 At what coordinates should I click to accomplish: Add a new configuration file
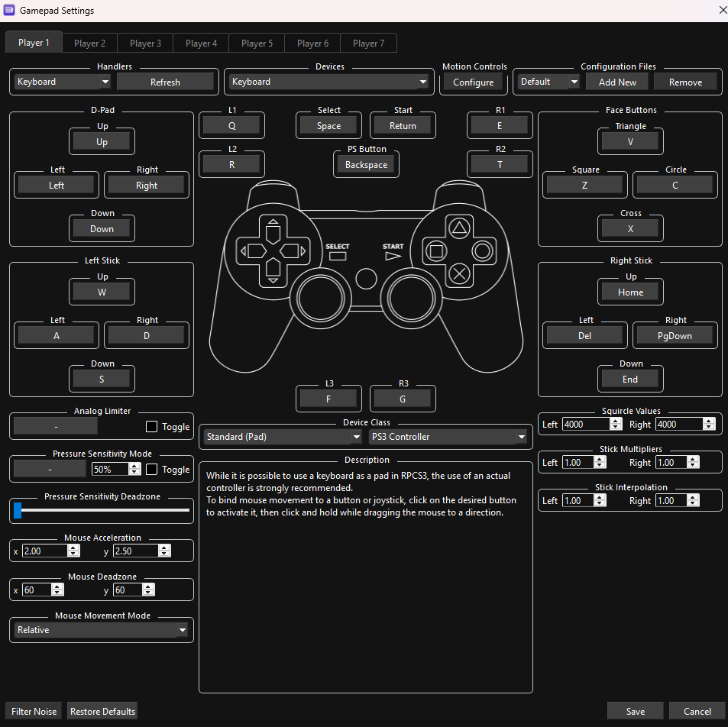617,82
